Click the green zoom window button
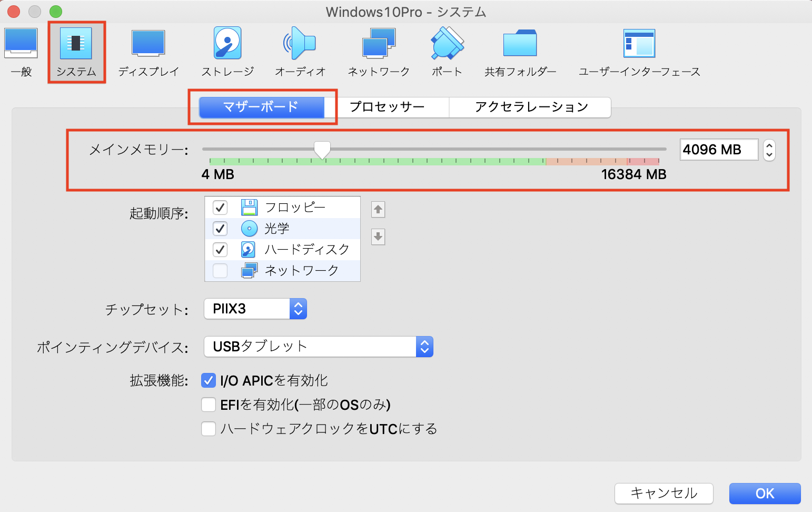The image size is (812, 512). click(x=56, y=11)
